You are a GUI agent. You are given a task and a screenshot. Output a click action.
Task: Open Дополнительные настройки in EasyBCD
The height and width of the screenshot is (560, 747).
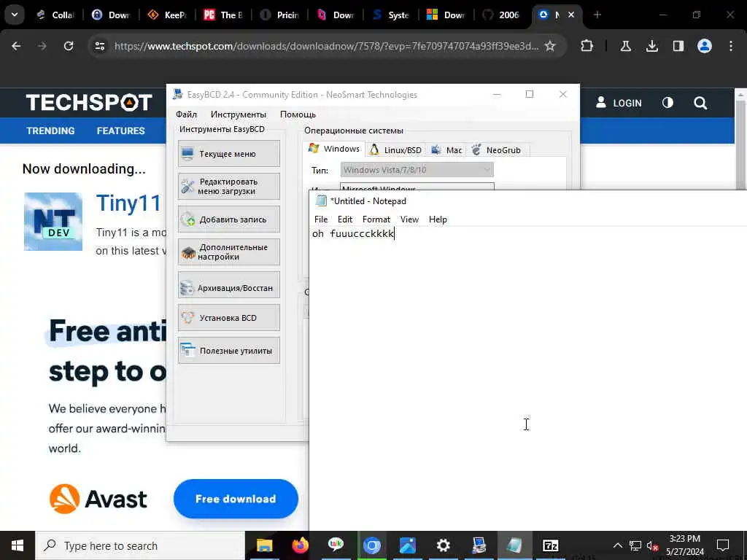(x=228, y=252)
